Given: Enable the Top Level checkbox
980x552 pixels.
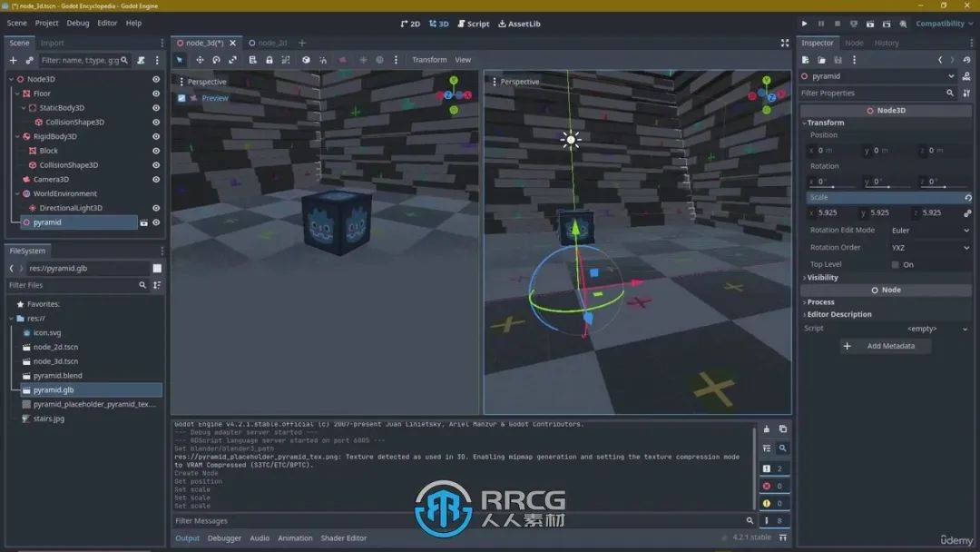Looking at the screenshot, I should click(x=896, y=264).
